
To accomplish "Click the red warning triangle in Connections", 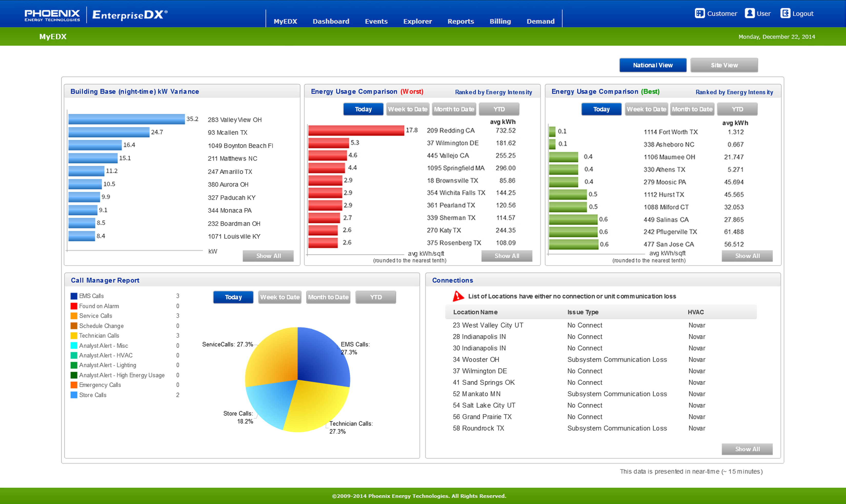I will point(458,296).
